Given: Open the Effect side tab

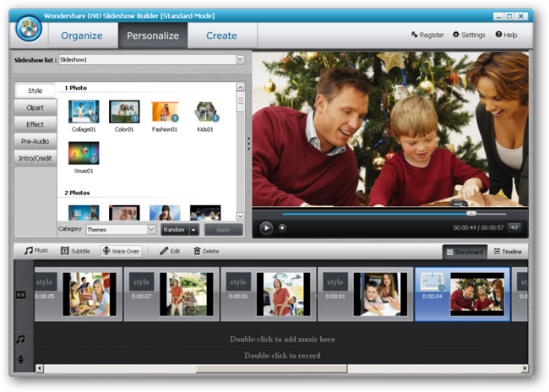Looking at the screenshot, I should coord(35,124).
